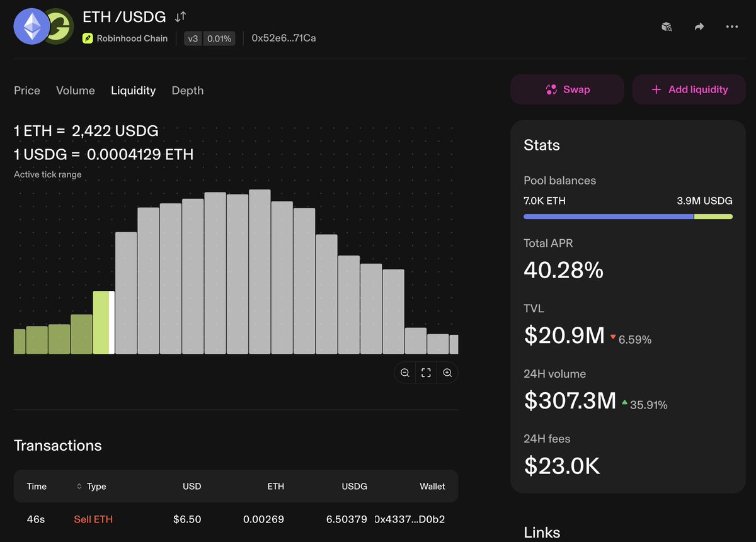Click the USDG column header
Viewport: 756px width, 542px height.
355,487
